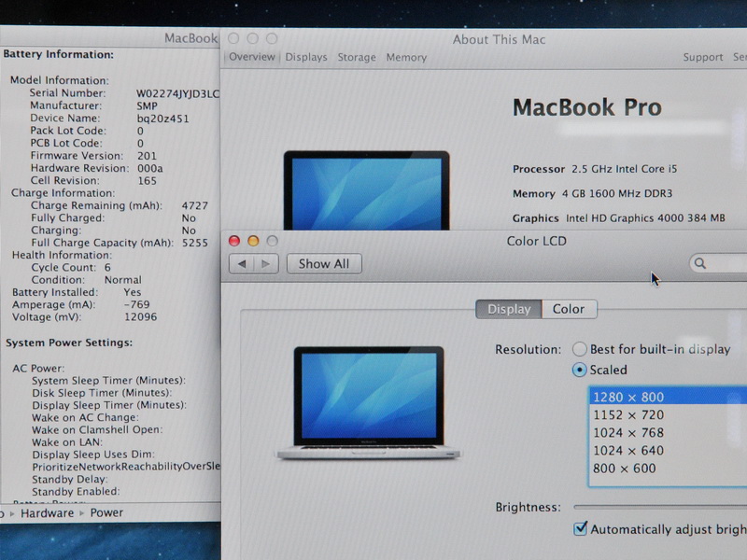Screen dimensions: 747x560
Task: Choose the 1152 × 720 resolution
Action: (x=668, y=414)
